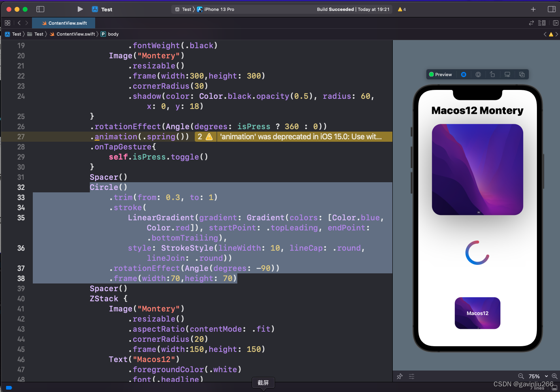
Task: Open ContentView.swift in jump bar
Action: [x=72, y=34]
